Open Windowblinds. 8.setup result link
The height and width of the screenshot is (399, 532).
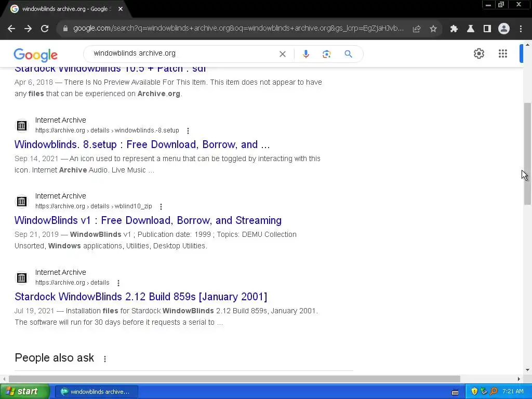(x=142, y=144)
